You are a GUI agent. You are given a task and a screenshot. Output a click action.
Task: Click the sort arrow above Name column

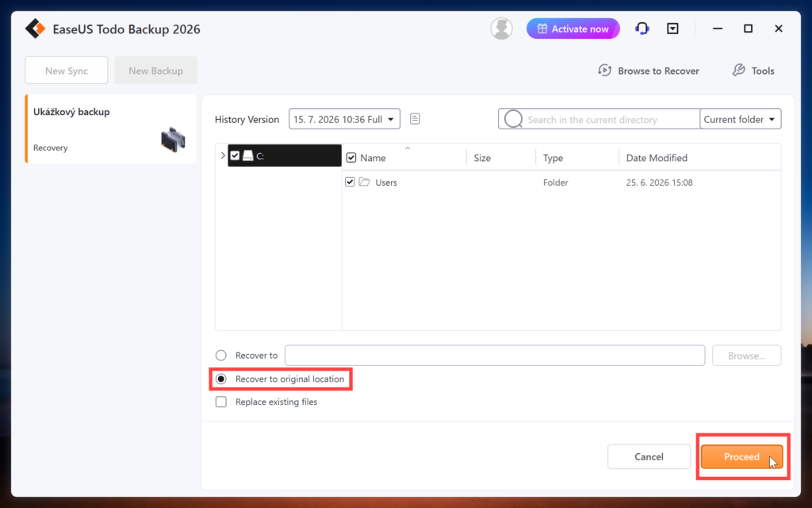coord(408,148)
